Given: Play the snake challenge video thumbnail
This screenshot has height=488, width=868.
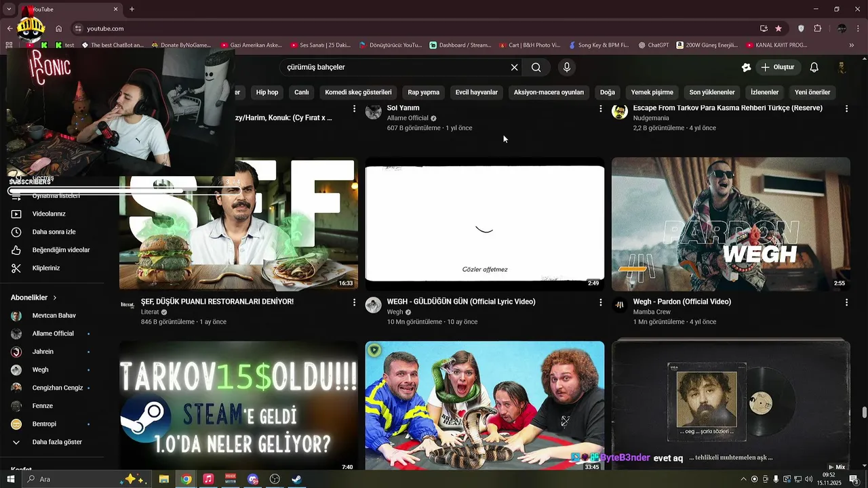Looking at the screenshot, I should click(x=485, y=407).
